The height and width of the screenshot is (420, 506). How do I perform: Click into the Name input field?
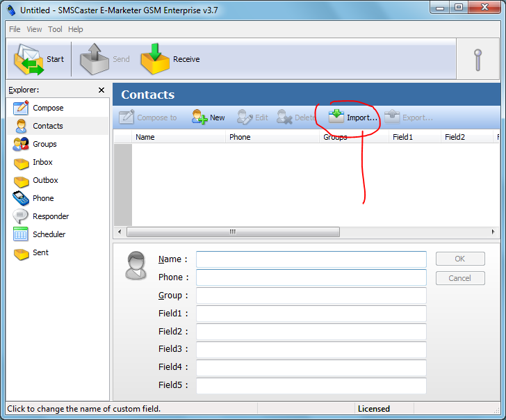point(311,259)
